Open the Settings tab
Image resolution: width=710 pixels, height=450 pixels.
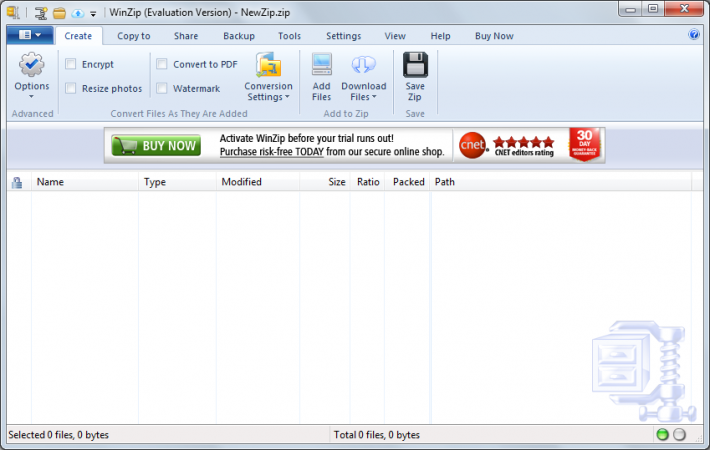pyautogui.click(x=343, y=36)
